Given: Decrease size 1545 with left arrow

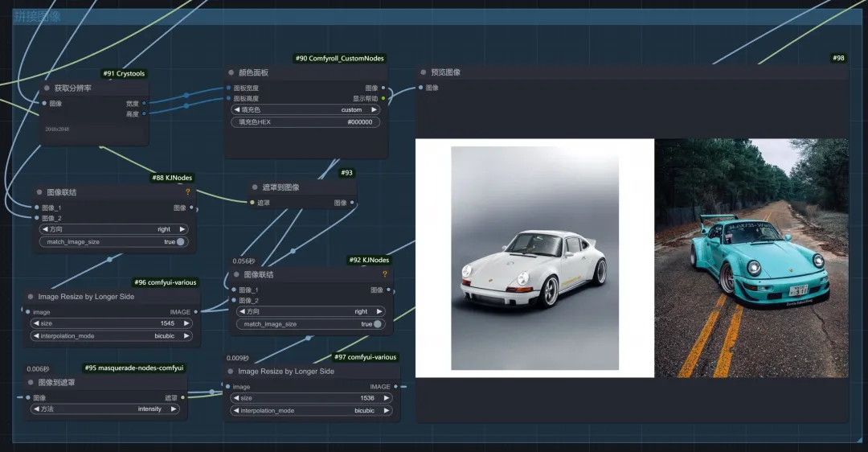Looking at the screenshot, I should 36,323.
